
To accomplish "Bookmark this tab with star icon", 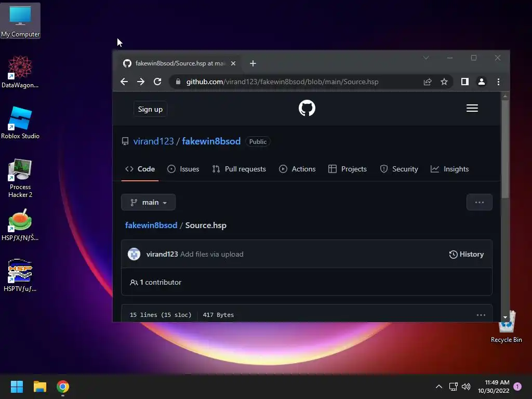I will pos(444,82).
